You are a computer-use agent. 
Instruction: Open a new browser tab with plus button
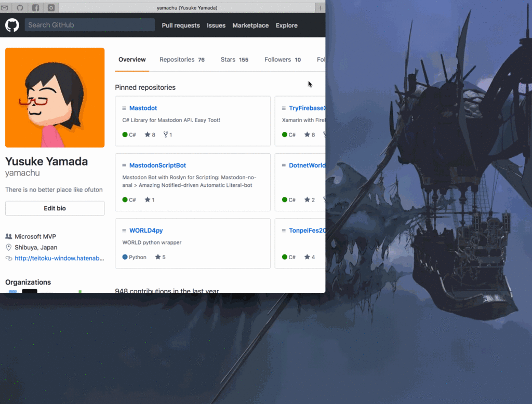(320, 8)
